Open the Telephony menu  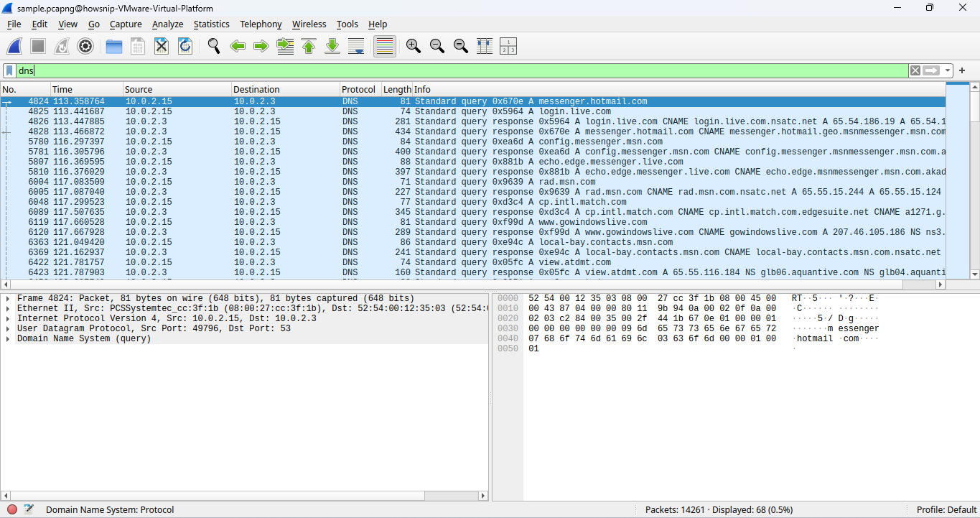(261, 24)
